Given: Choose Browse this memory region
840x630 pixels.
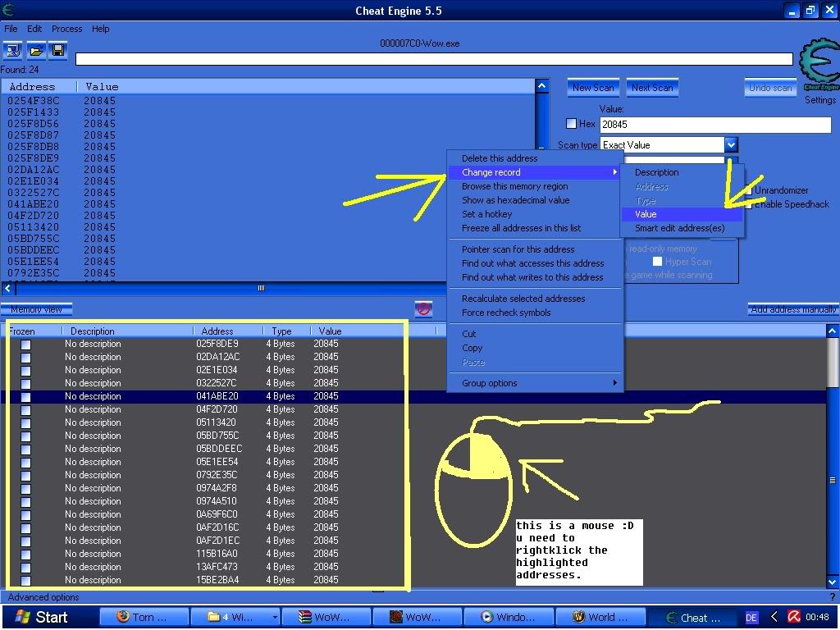Looking at the screenshot, I should coord(535,186).
